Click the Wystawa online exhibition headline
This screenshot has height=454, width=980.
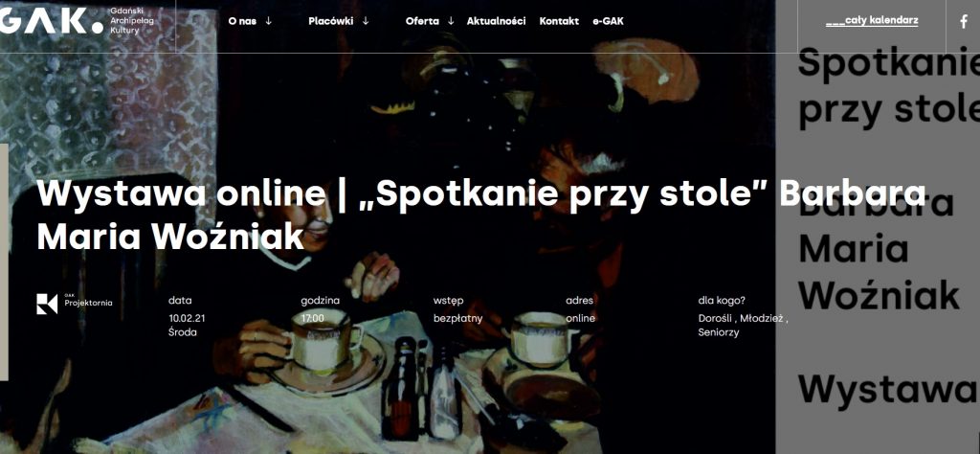coord(480,215)
